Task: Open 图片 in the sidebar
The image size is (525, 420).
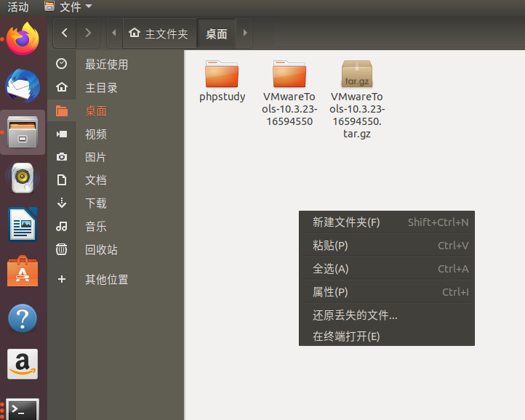Action: [96, 157]
